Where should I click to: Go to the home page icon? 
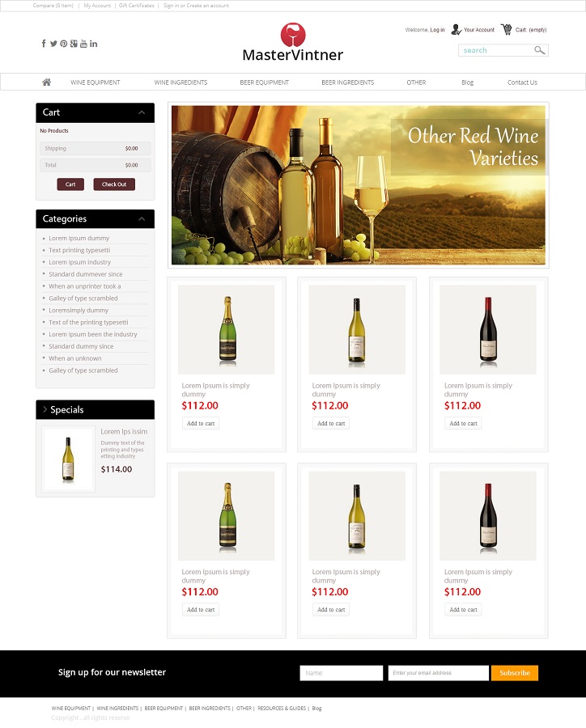click(x=46, y=83)
